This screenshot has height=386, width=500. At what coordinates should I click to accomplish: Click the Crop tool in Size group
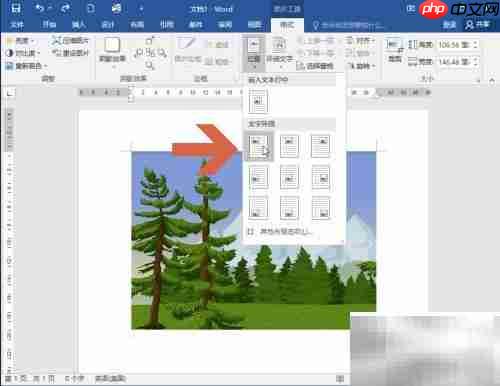[394, 51]
